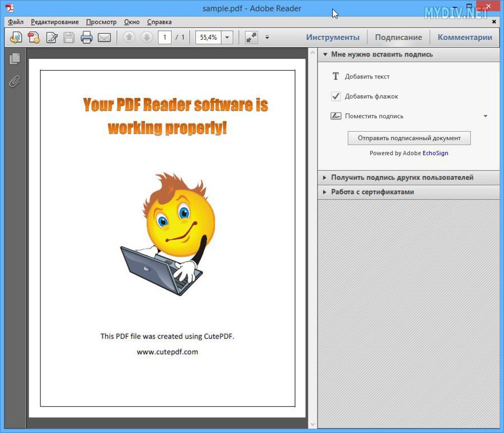Switch to the Подписание pane
The height and width of the screenshot is (433, 504).
click(399, 38)
